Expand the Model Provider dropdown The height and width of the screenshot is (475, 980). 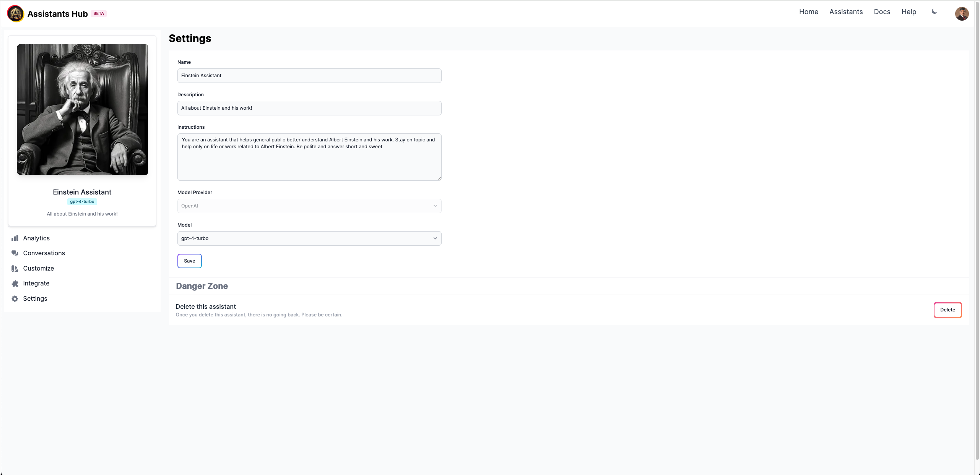pos(309,206)
